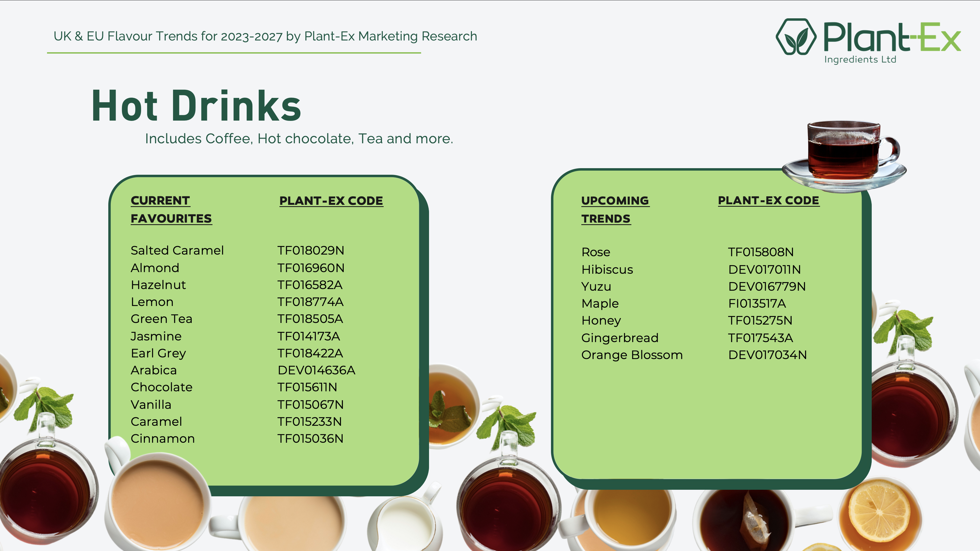This screenshot has width=980, height=551.
Task: Click the Orange Blossom entry
Action: coord(632,355)
